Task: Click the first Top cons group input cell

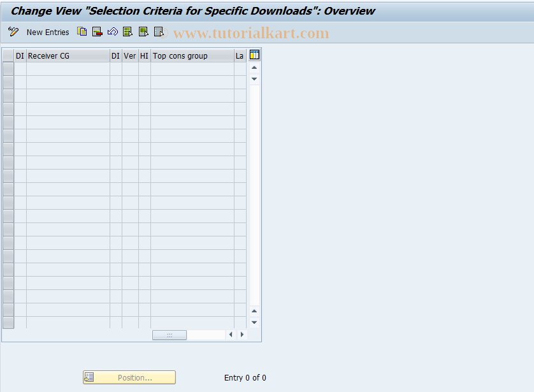Action: [192, 69]
